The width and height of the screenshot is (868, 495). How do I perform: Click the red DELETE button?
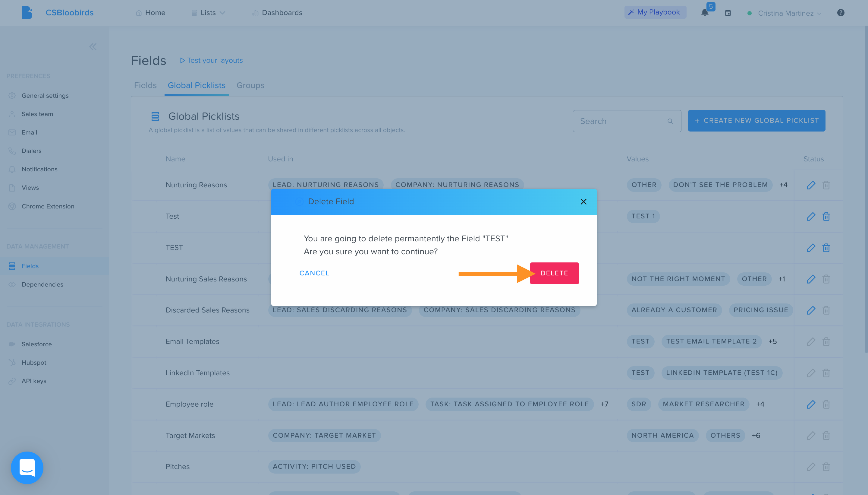[x=554, y=273]
